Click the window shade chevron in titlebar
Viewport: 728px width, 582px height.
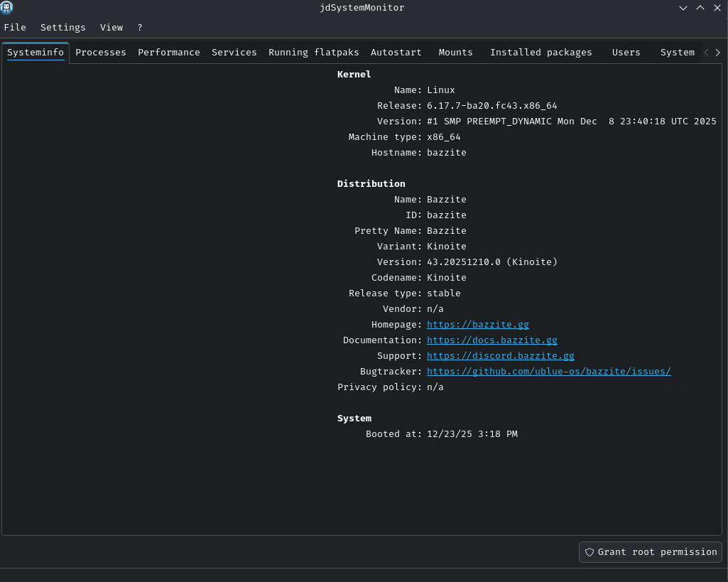point(683,8)
